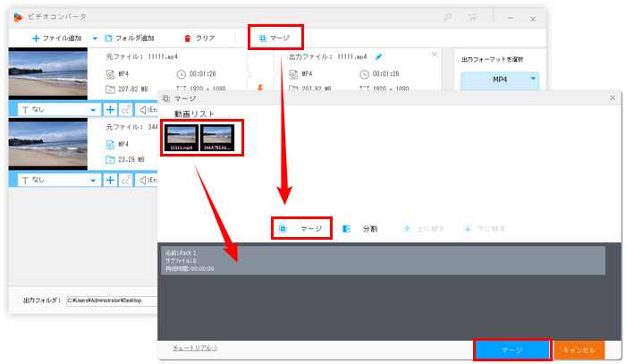Open the second video's subtitle なし dropdown

(x=58, y=181)
